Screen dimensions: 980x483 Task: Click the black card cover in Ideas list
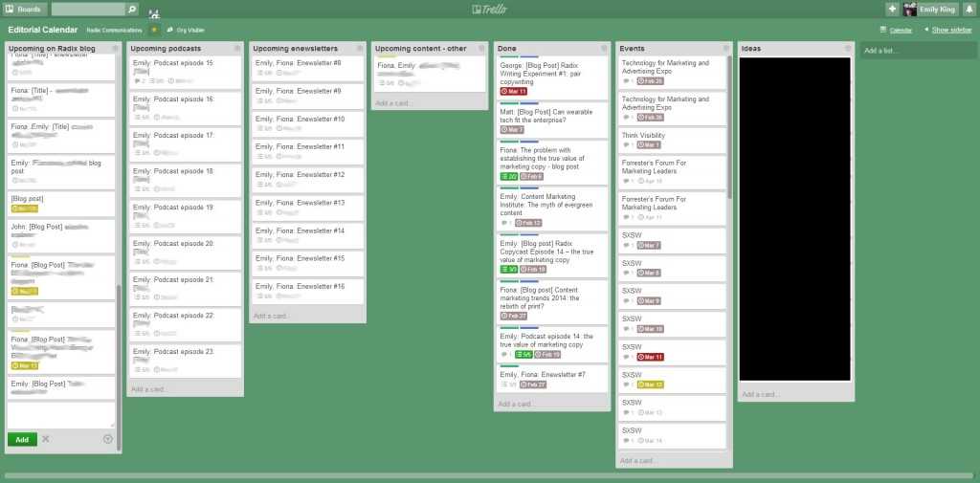coord(795,219)
